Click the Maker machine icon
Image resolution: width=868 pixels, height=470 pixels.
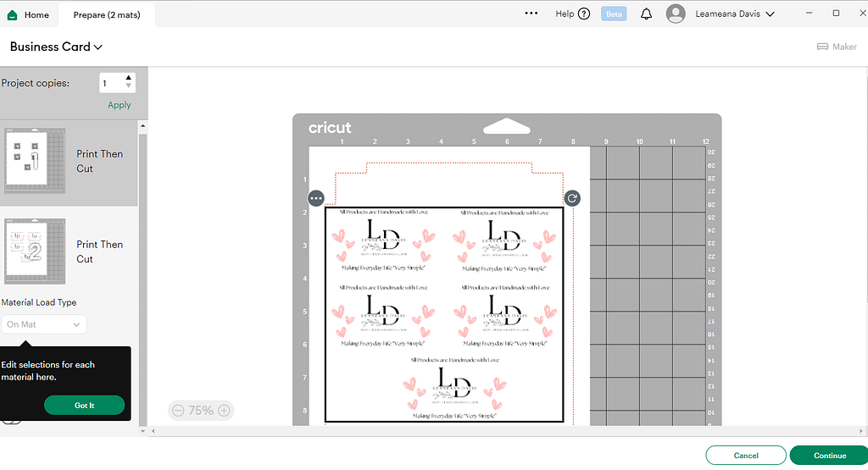822,47
